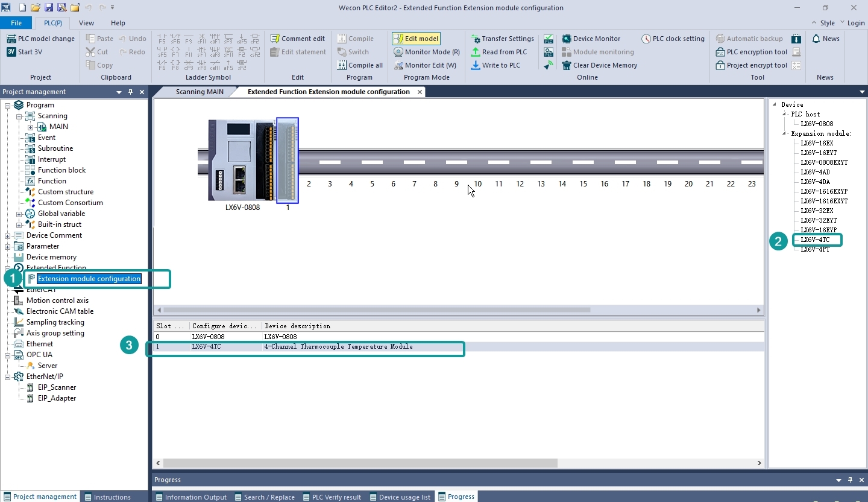The height and width of the screenshot is (502, 868).
Task: Switch to the Scanning MAIN tab
Action: click(x=200, y=92)
